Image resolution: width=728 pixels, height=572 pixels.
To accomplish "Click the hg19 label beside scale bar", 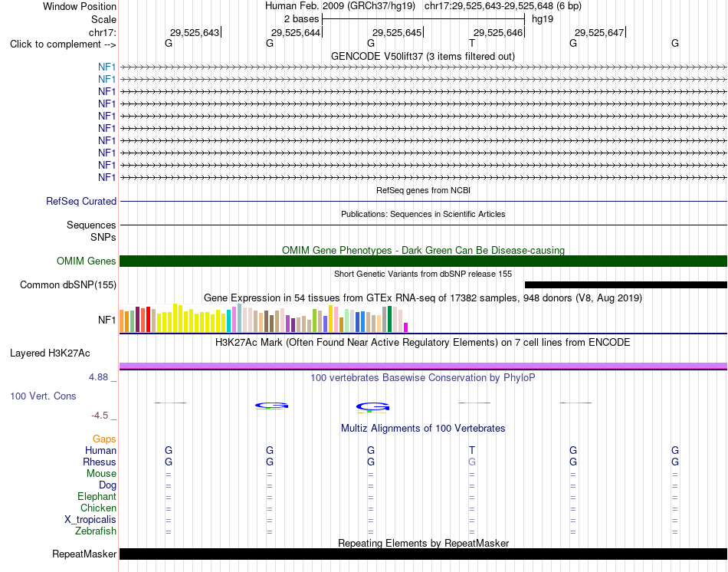I will [543, 19].
